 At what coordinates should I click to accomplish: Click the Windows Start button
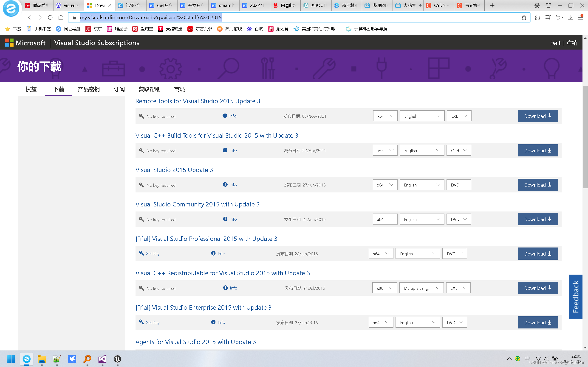pos(11,359)
